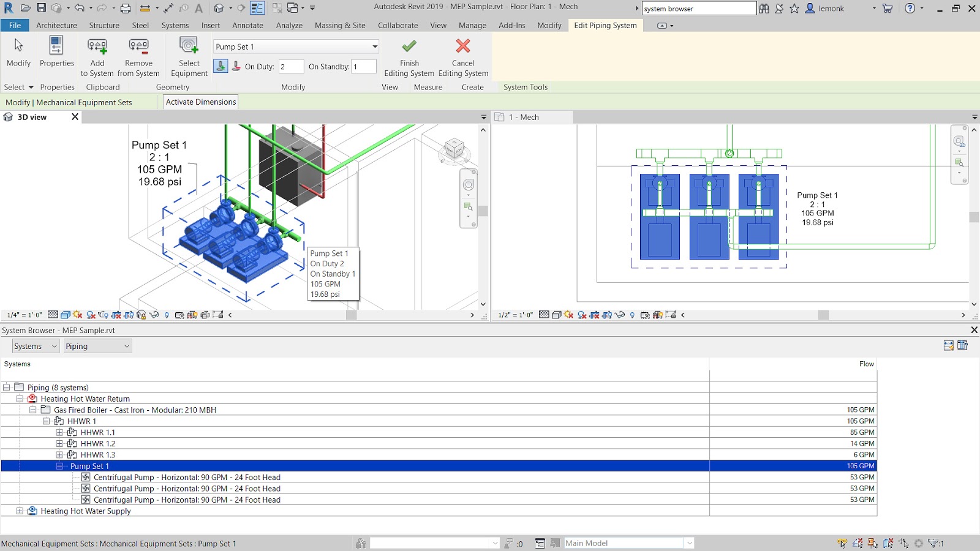980x551 pixels.
Task: Click Activate Dimensions
Action: point(200,102)
